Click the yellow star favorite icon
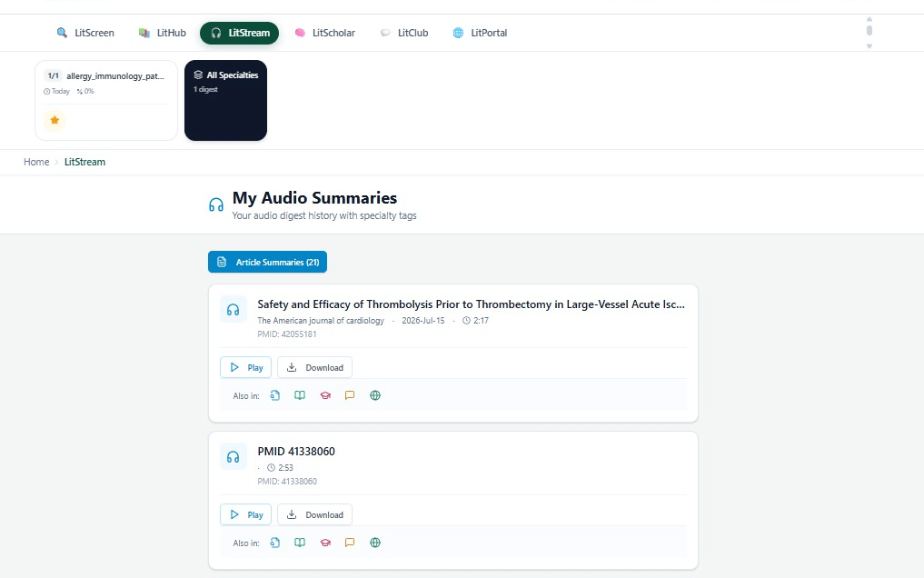 55,120
